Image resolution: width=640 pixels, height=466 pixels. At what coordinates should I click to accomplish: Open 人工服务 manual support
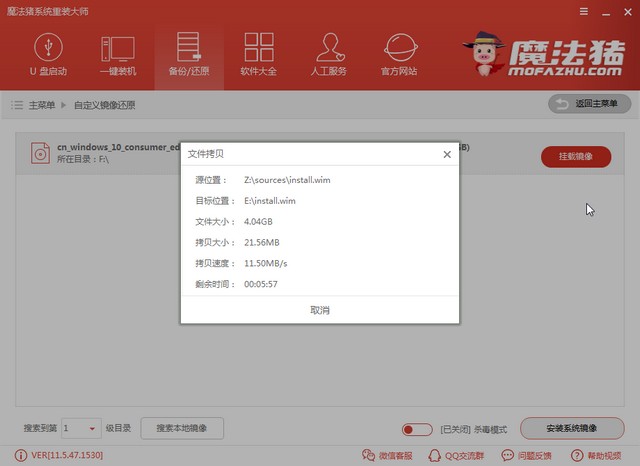[330, 56]
